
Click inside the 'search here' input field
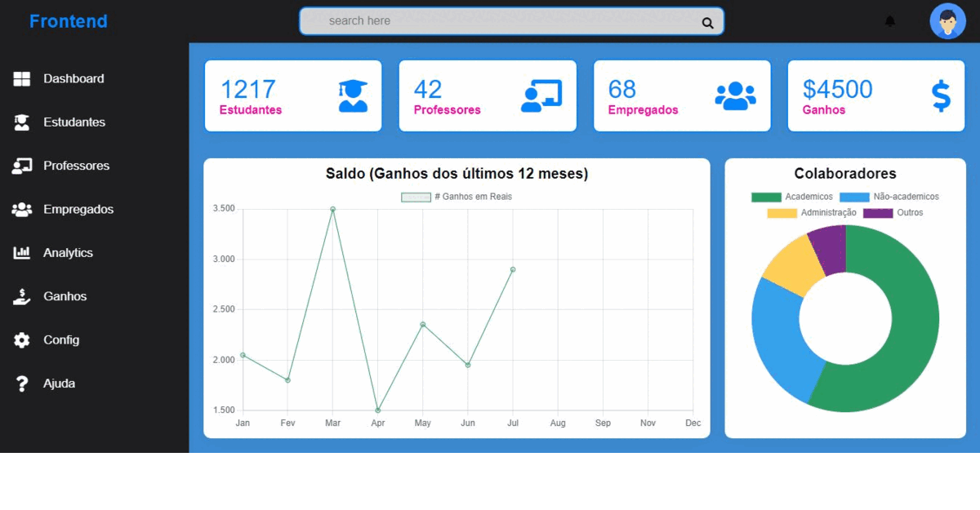490,21
